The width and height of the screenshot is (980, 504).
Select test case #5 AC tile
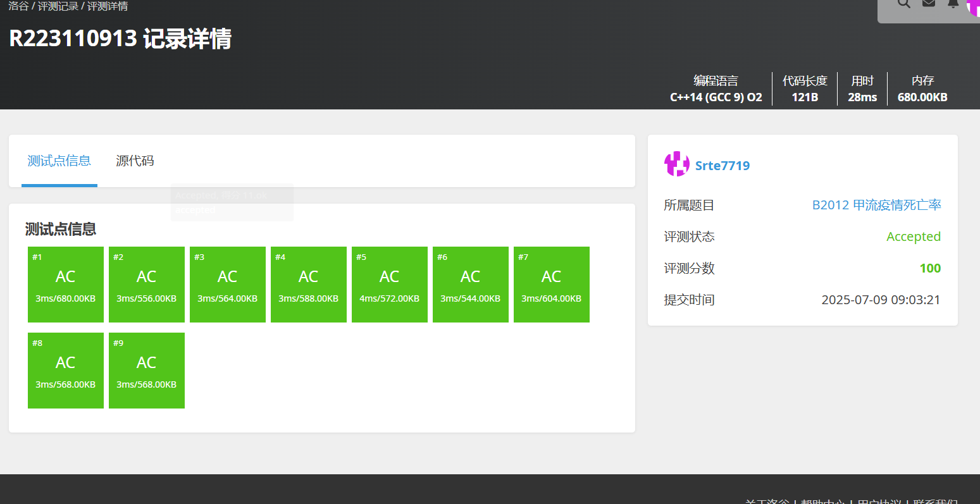pos(390,285)
